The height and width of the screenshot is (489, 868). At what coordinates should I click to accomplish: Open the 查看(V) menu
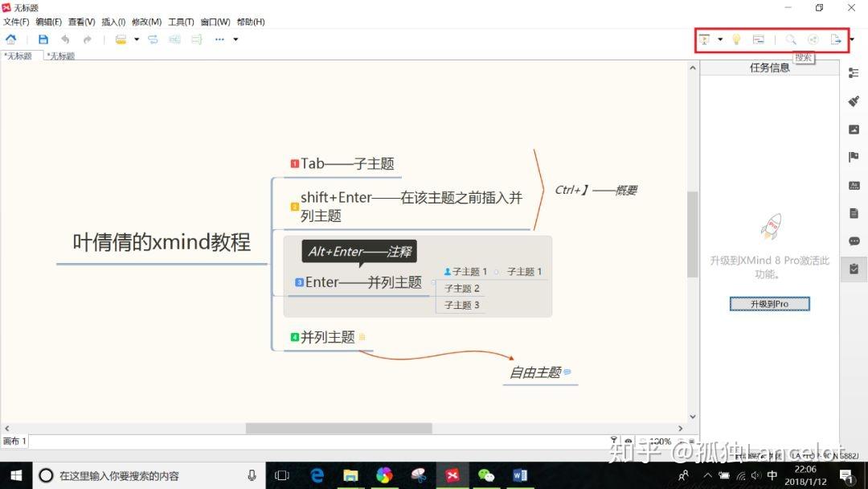(81, 22)
